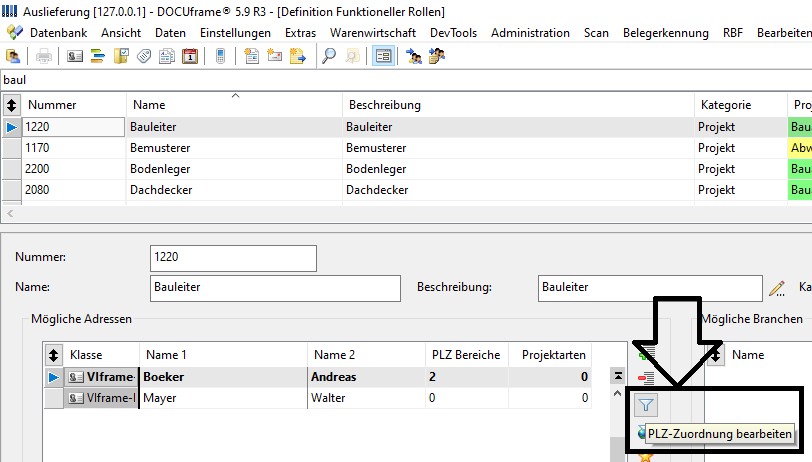Click the price tag toolbar icon
This screenshot has width=812, height=462.
click(x=143, y=56)
